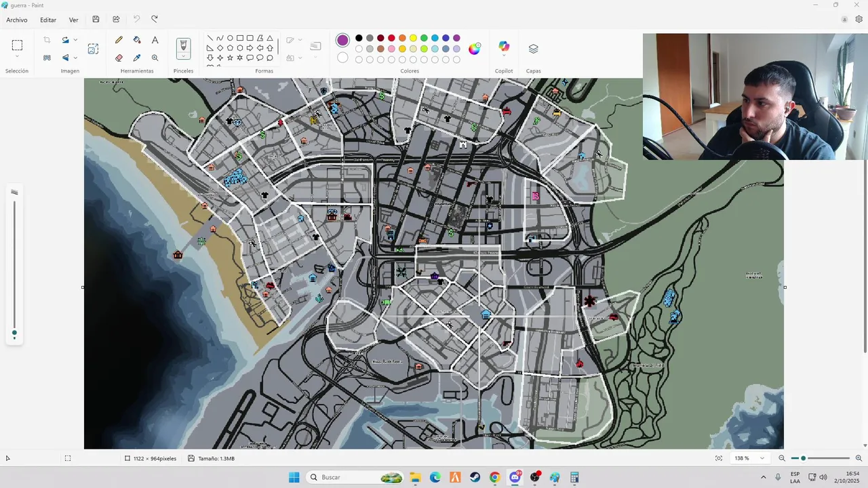868x488 pixels.
Task: Click the Share icon
Action: tap(116, 20)
